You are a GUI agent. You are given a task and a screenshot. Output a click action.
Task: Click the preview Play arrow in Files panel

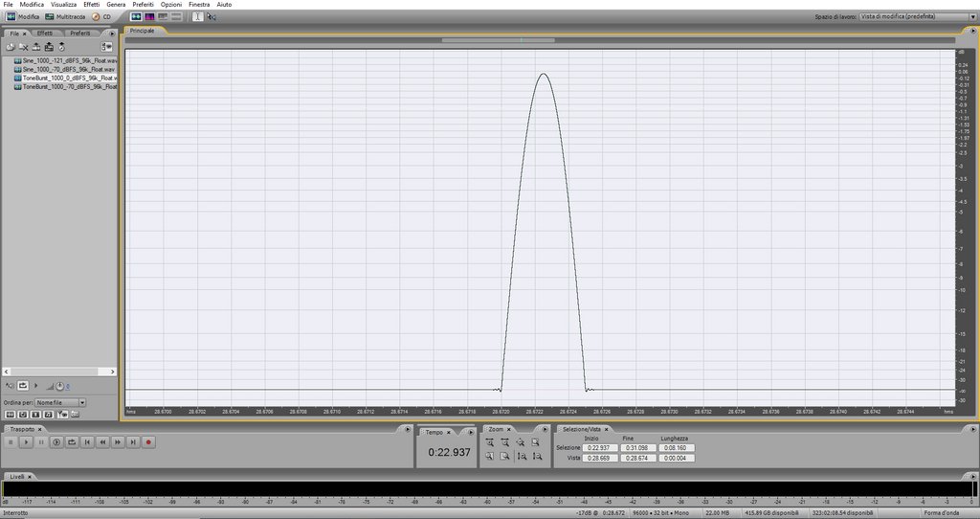coord(35,385)
